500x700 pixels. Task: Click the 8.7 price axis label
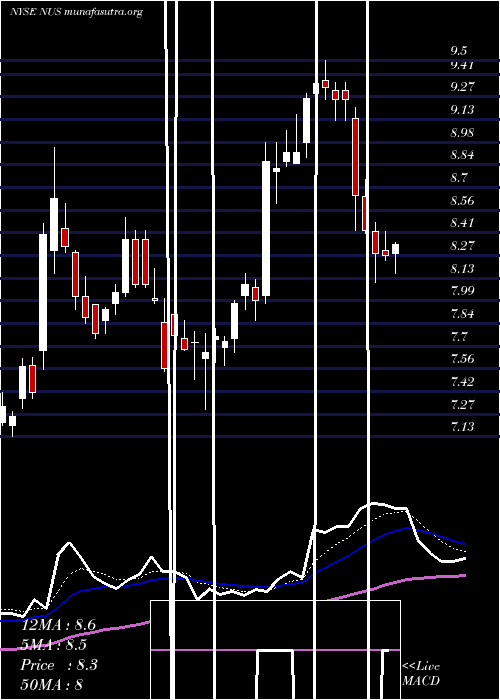[458, 178]
